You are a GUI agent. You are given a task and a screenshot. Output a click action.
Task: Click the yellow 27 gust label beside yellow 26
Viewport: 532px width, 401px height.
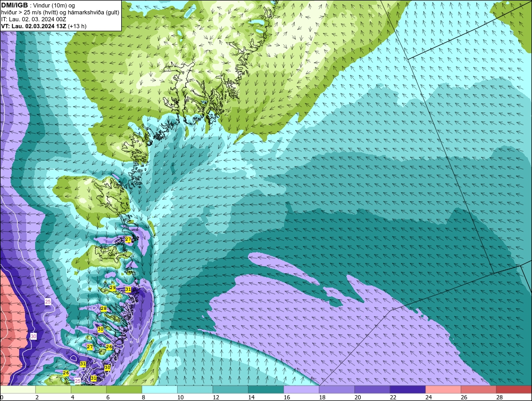[90, 347]
